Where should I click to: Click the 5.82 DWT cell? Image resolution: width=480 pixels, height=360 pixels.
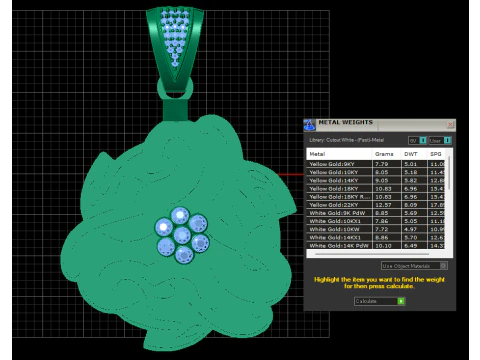pos(414,180)
